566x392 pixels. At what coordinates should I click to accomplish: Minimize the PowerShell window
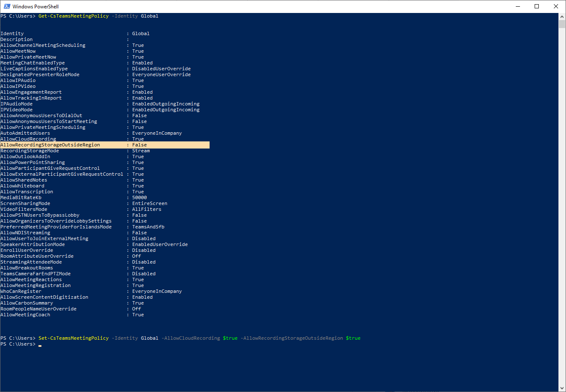tap(517, 6)
